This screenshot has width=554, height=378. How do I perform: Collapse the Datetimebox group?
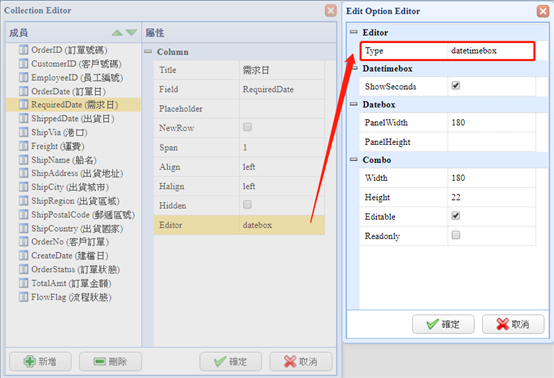click(x=354, y=68)
